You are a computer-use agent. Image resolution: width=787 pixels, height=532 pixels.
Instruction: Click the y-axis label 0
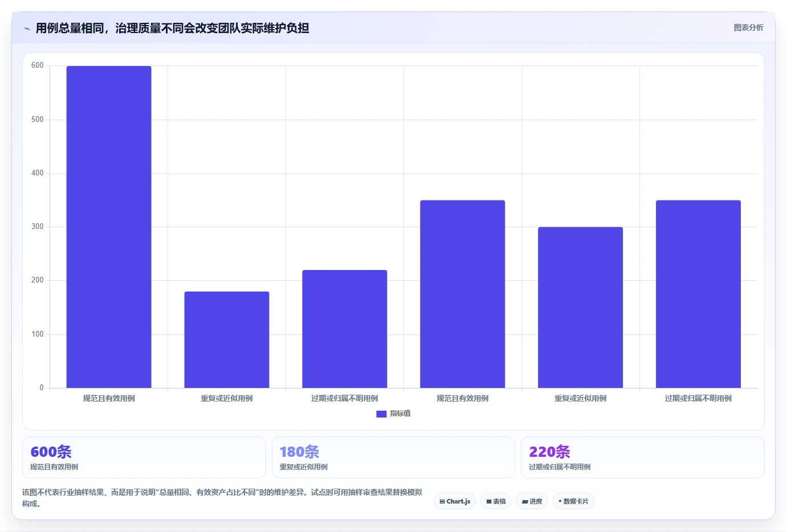tap(42, 388)
